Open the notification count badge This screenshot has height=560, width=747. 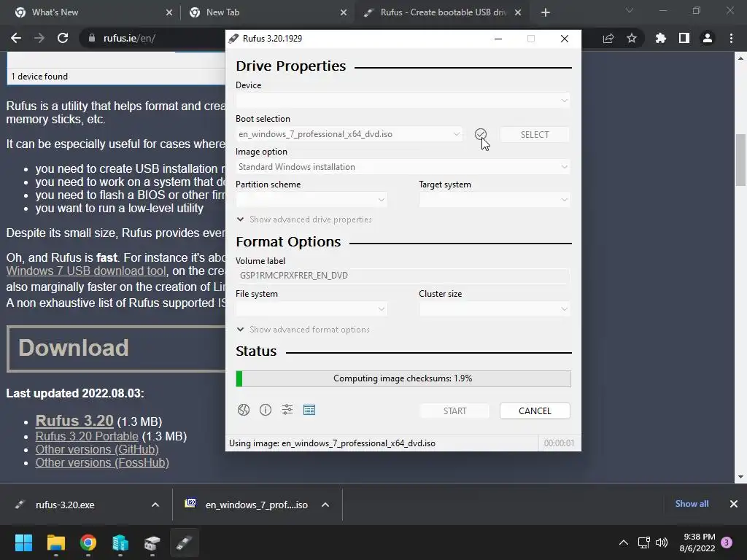(x=727, y=542)
